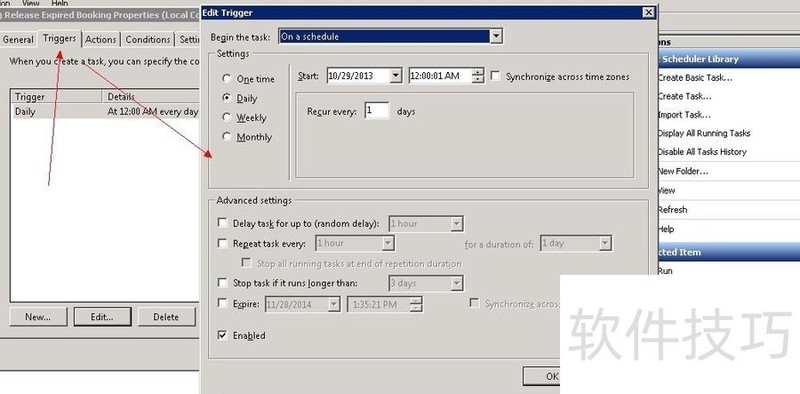
Task: Select the One time radio button
Action: [x=227, y=79]
